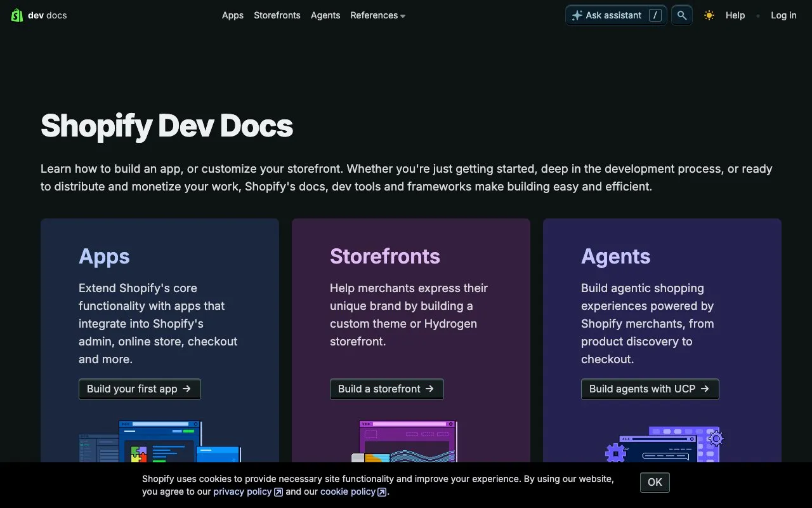The width and height of the screenshot is (812, 508).
Task: Open the privacy policy link
Action: click(248, 491)
